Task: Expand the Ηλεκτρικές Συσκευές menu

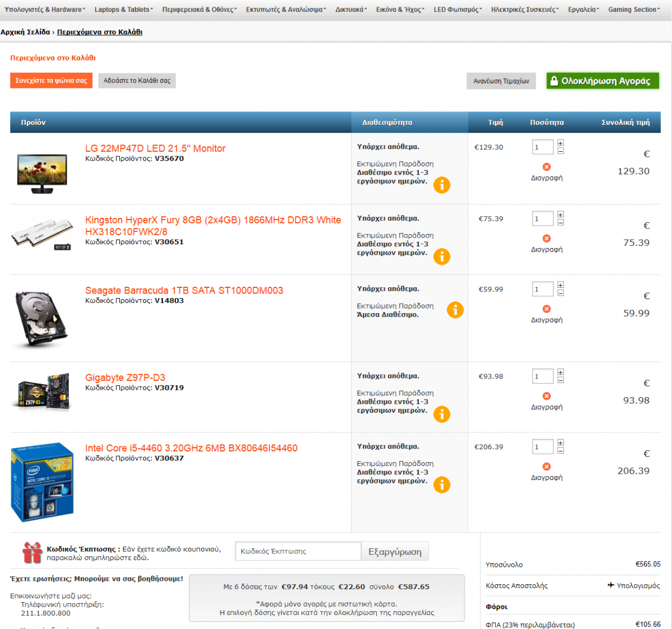Action: point(525,10)
